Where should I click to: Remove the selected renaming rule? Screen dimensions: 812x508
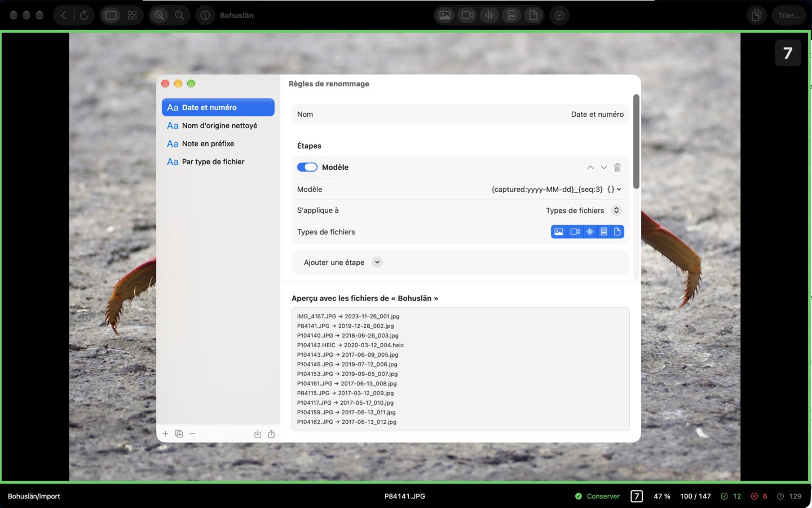pos(192,433)
